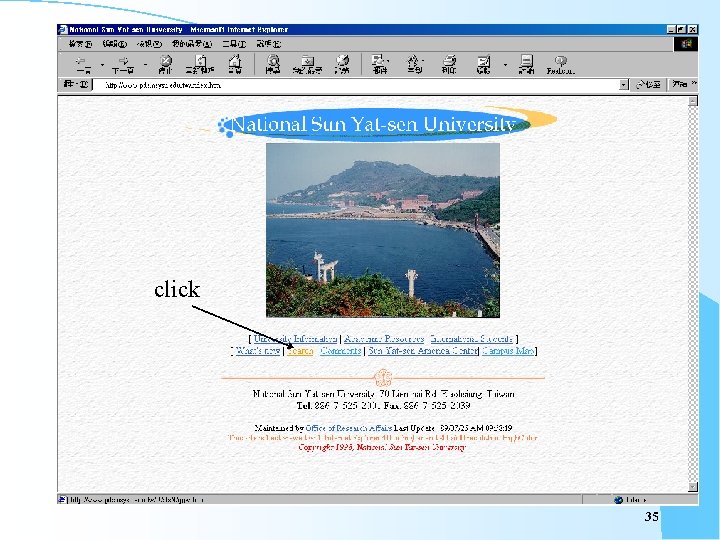Open the Tools menu
Screen dimensions: 720x540
[234, 44]
